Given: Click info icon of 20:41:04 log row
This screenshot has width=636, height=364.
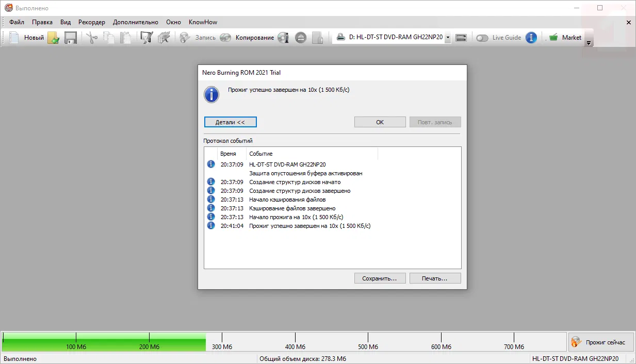Looking at the screenshot, I should pos(211,225).
